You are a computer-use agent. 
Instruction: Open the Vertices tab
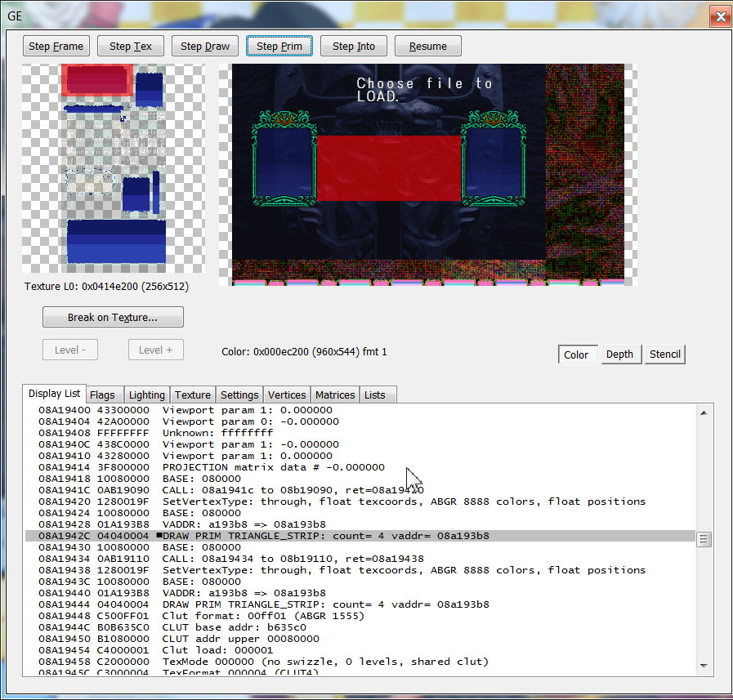[x=287, y=395]
